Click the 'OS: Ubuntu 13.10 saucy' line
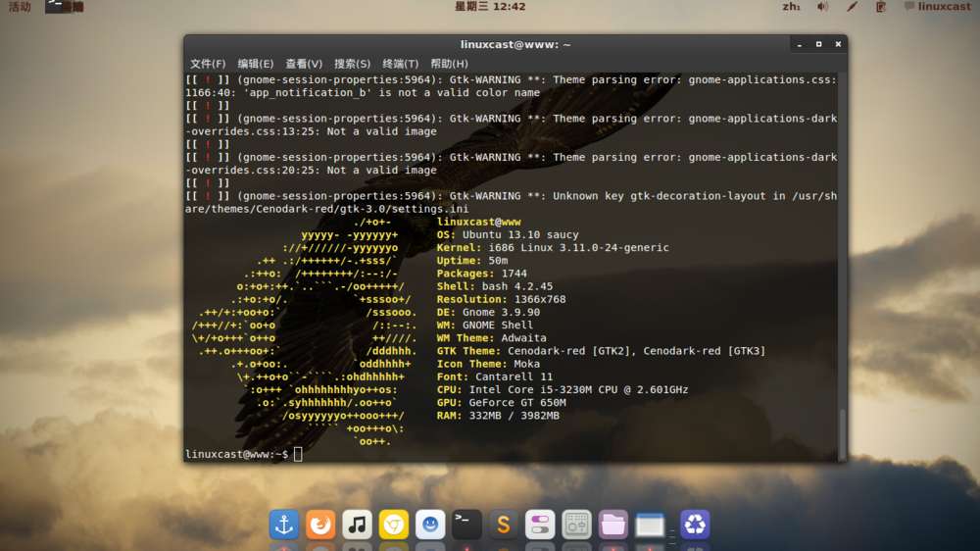Viewport: 980px width, 551px height. click(x=508, y=234)
